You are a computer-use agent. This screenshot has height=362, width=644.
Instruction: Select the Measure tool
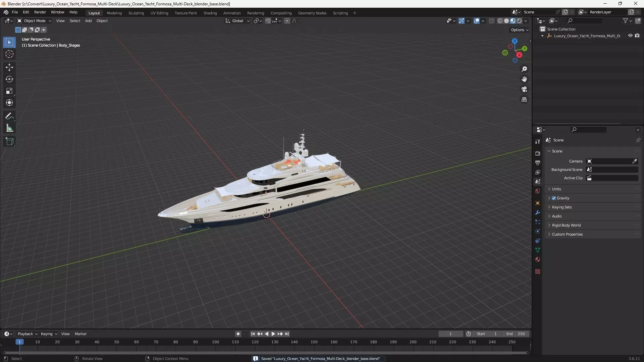pos(9,128)
